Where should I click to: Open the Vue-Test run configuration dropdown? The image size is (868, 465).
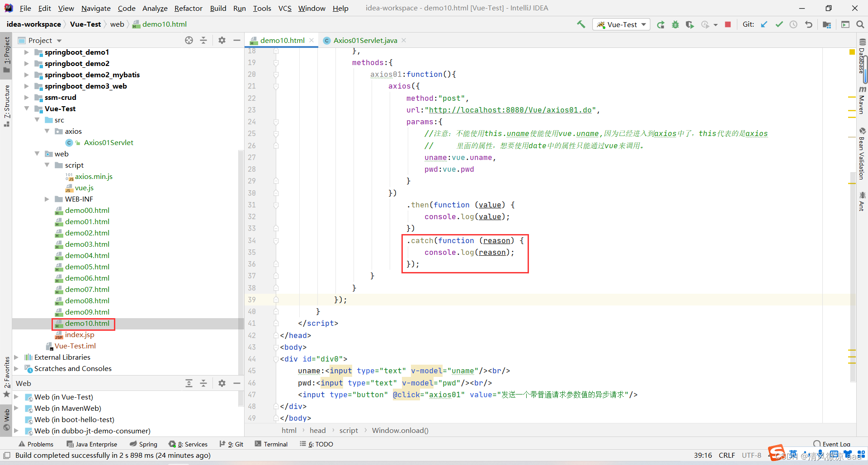click(x=622, y=24)
